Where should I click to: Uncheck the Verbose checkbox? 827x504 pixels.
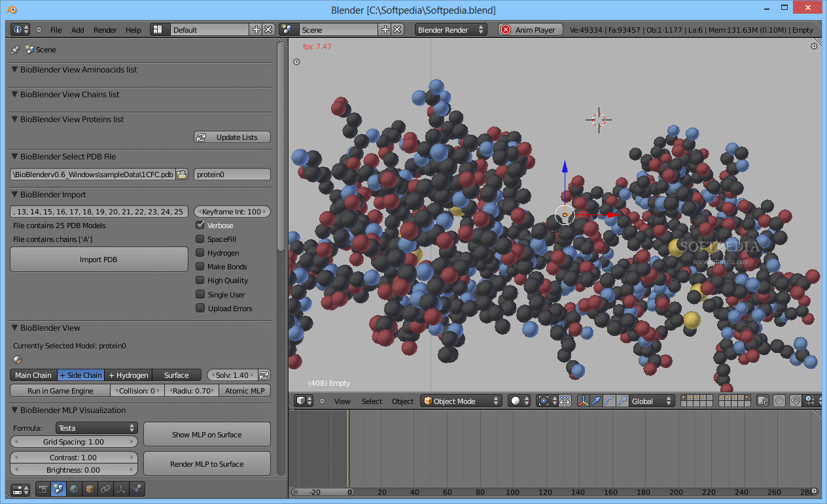tap(200, 225)
